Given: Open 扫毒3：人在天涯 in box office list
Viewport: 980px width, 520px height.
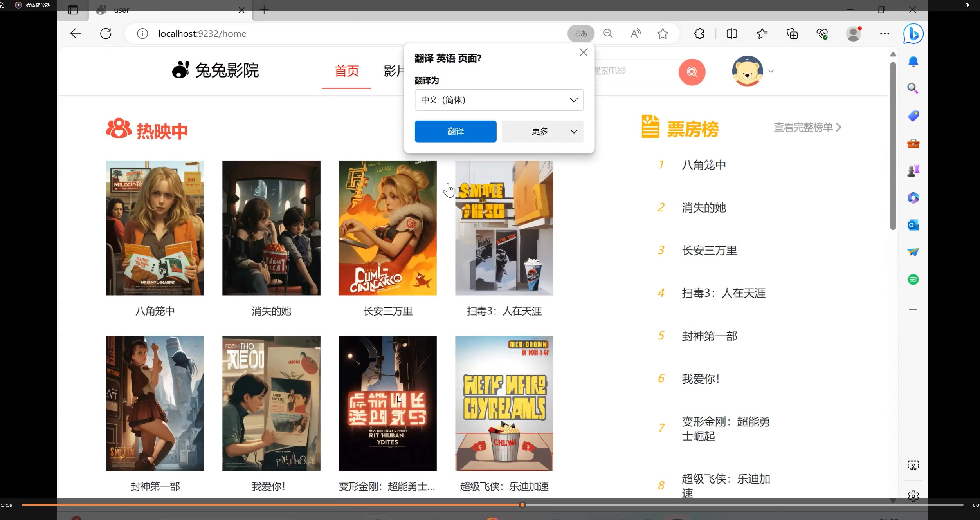Looking at the screenshot, I should tap(723, 293).
